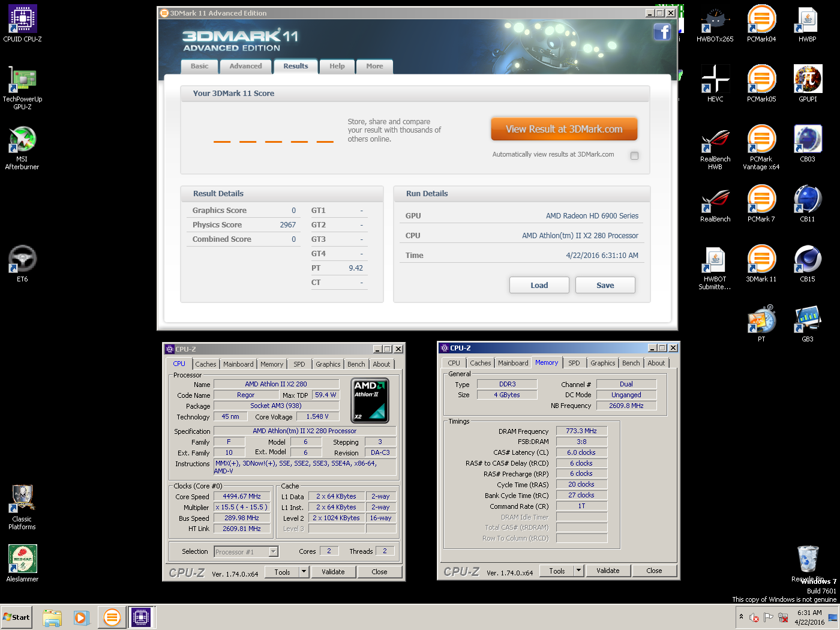Launch the 3DMark 11 desktop shortcut
The height and width of the screenshot is (630, 840).
pos(761,264)
